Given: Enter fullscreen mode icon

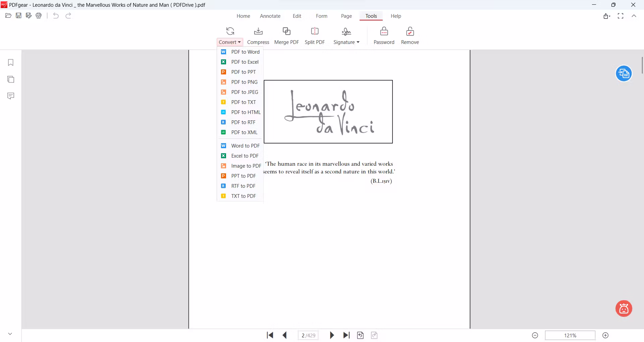Looking at the screenshot, I should (621, 16).
